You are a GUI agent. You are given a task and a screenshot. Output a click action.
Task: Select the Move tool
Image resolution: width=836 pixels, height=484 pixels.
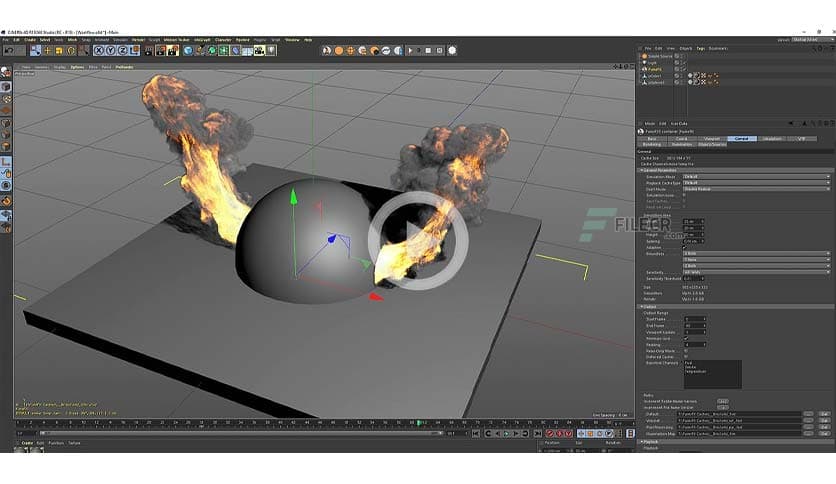pos(47,51)
